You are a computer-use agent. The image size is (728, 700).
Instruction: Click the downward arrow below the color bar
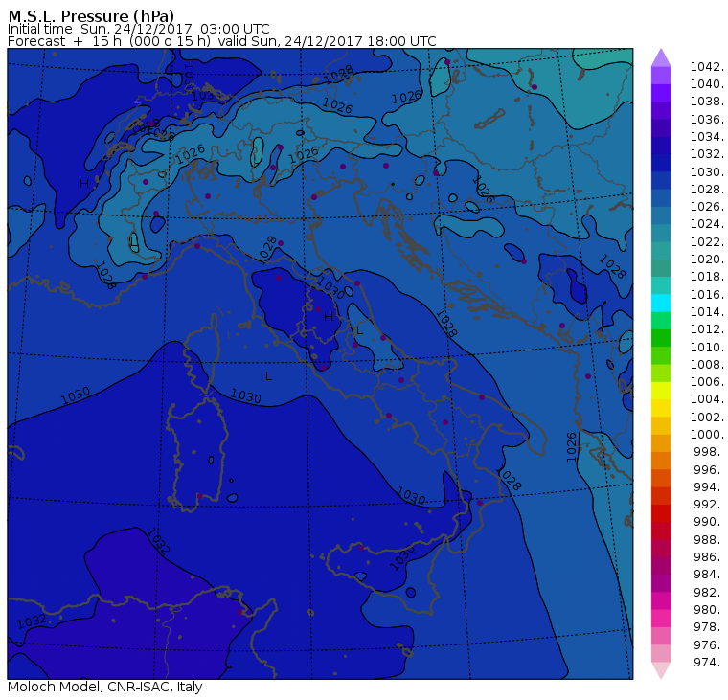[x=661, y=670]
